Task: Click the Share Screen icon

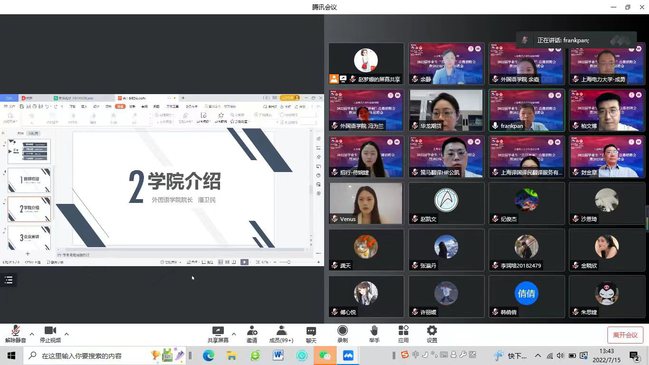Action: [218, 334]
